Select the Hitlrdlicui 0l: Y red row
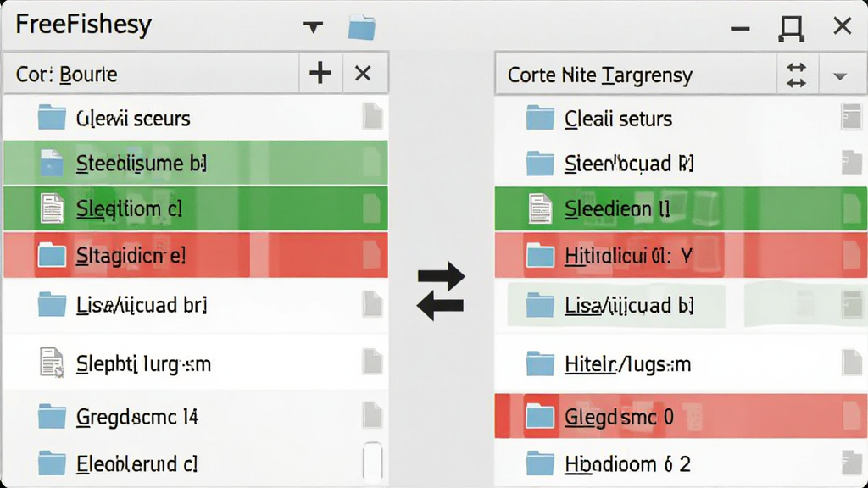The width and height of the screenshot is (868, 488). (x=681, y=255)
